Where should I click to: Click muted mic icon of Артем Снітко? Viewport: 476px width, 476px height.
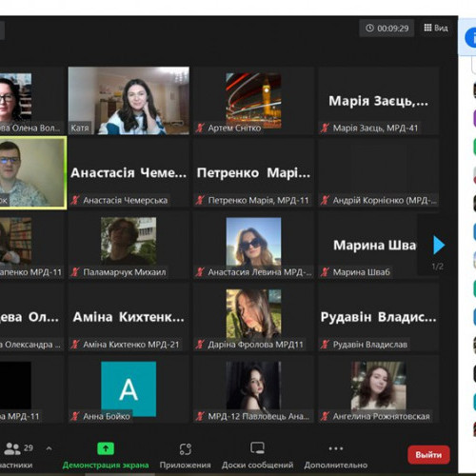pos(200,129)
